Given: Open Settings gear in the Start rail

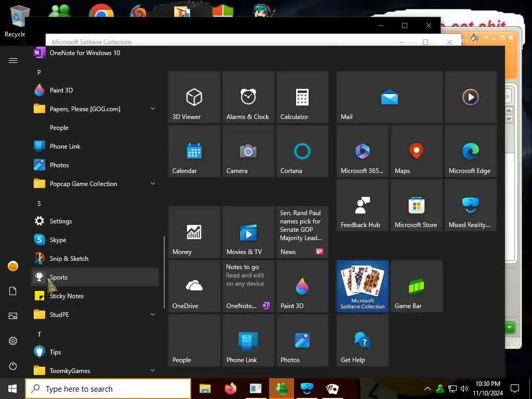Looking at the screenshot, I should (x=13, y=341).
